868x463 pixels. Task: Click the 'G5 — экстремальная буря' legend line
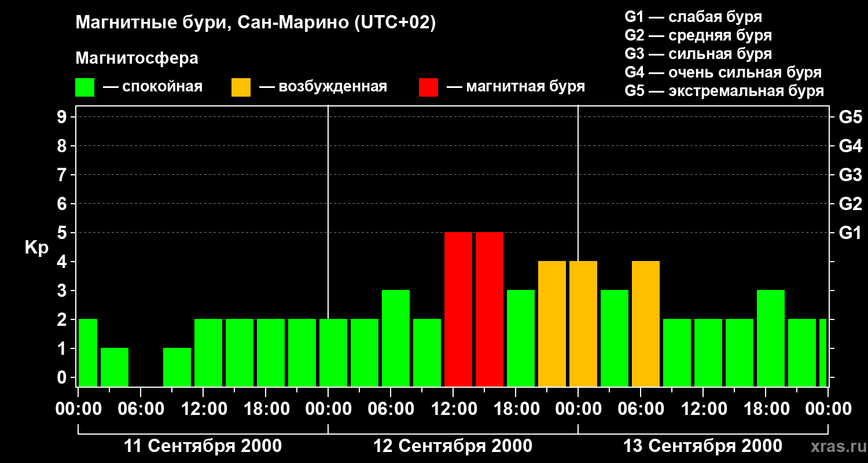coord(724,91)
